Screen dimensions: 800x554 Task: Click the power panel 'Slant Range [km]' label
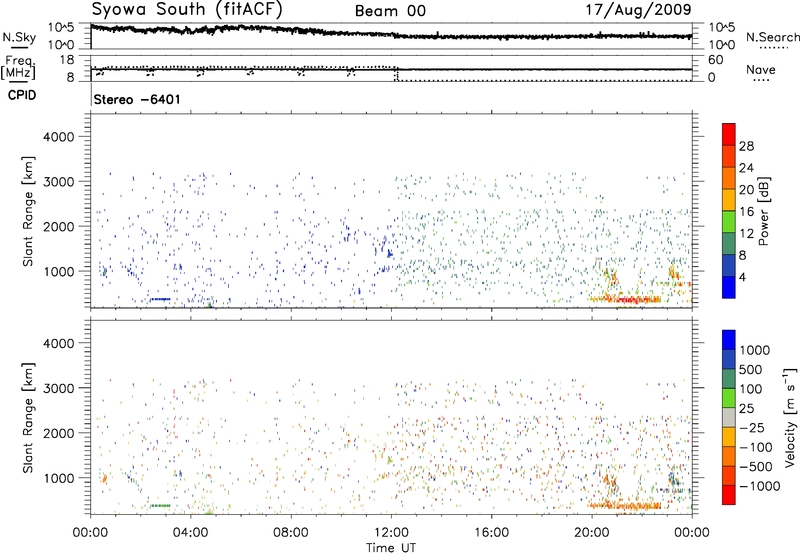[28, 211]
